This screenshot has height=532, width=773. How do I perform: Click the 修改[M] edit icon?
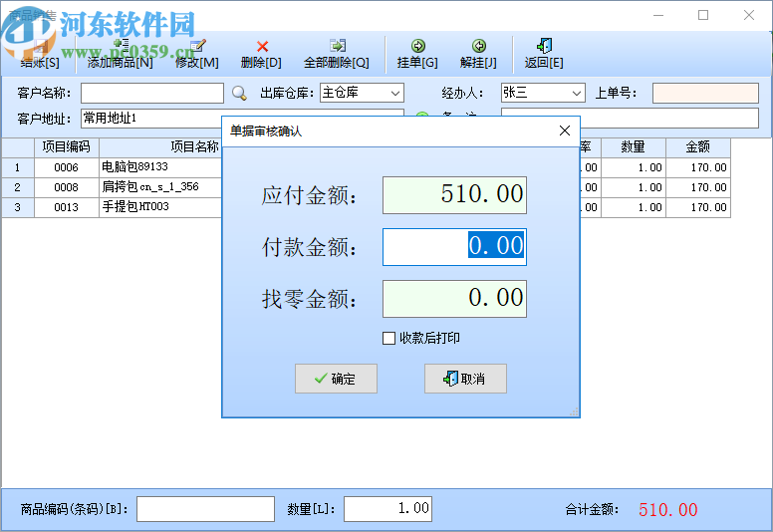tap(197, 46)
